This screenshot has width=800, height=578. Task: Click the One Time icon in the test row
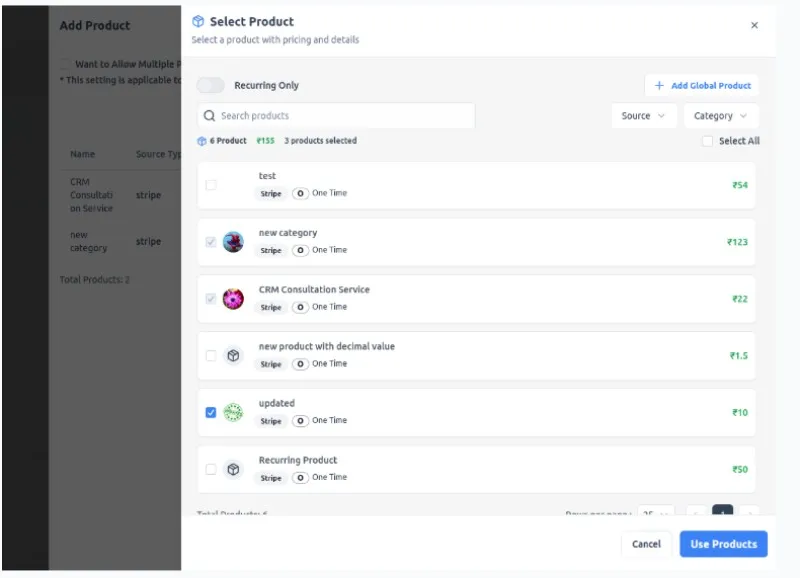[301, 193]
